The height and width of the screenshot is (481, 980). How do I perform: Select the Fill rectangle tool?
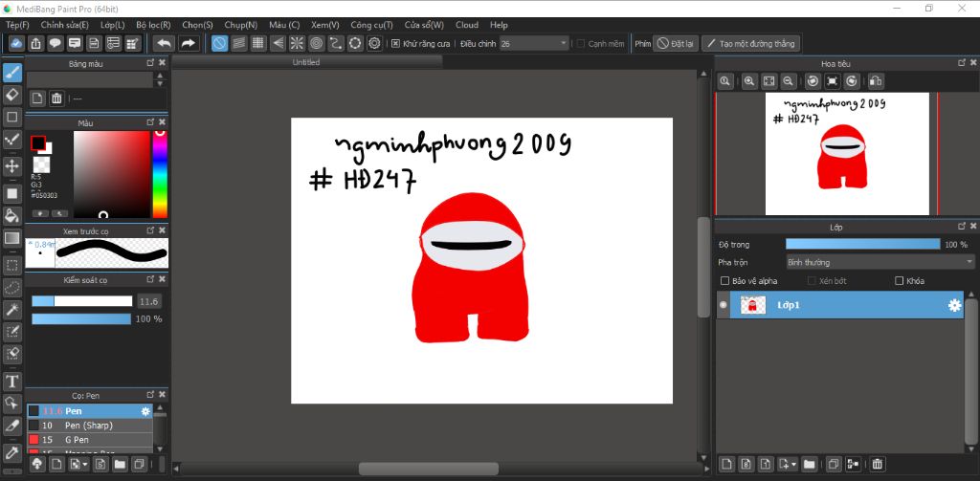11,193
